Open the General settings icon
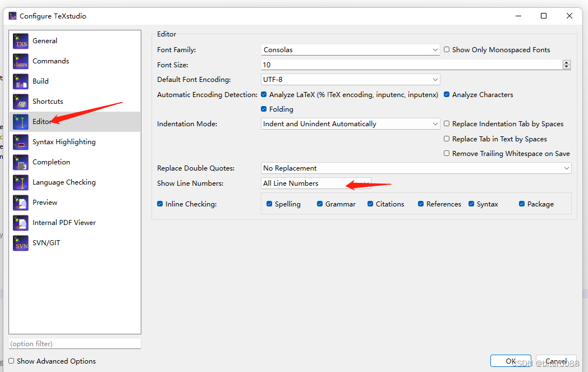The height and width of the screenshot is (372, 588). click(x=21, y=41)
